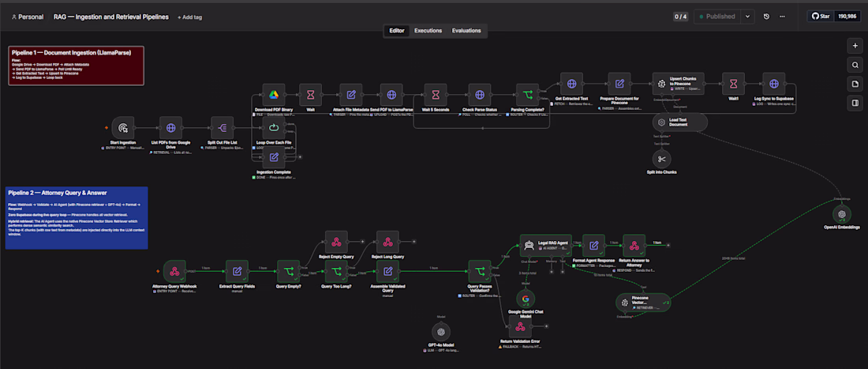Click the 0 / 4 counter badge

click(x=680, y=17)
